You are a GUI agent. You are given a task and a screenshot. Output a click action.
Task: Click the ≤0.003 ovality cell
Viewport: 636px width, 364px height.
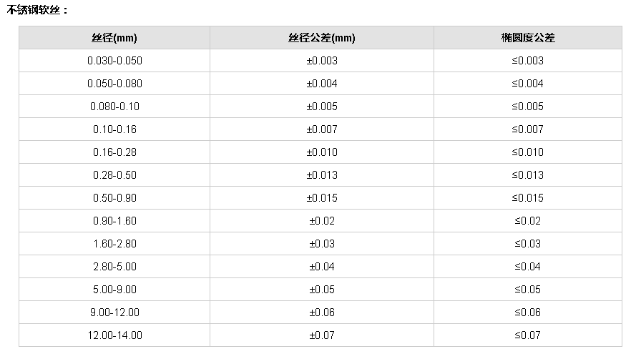[527, 61]
